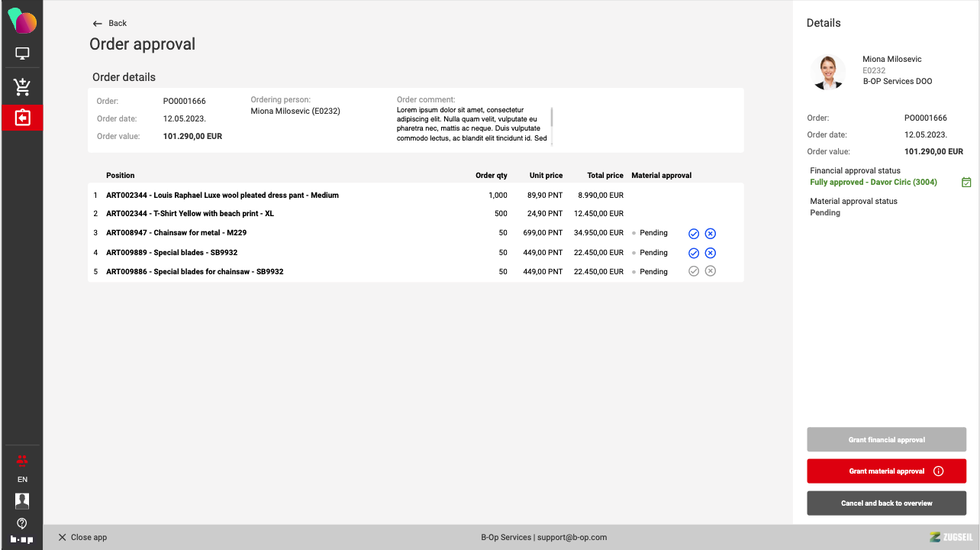Open the add-to-cart sidebar icon
This screenshot has height=550, width=980.
click(22, 87)
